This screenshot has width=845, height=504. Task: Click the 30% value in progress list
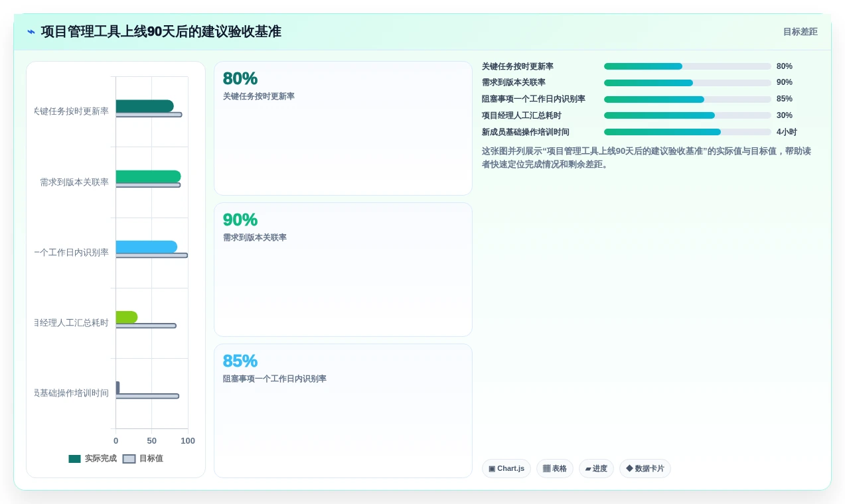tap(785, 115)
